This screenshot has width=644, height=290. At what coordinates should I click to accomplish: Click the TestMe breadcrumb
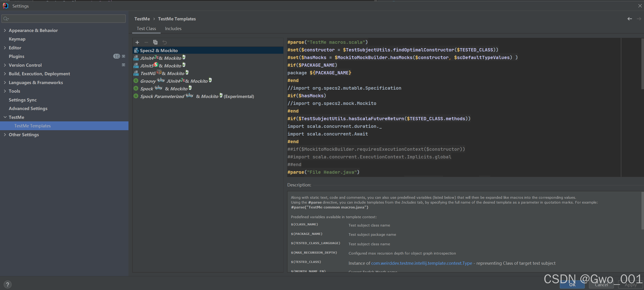pos(142,19)
